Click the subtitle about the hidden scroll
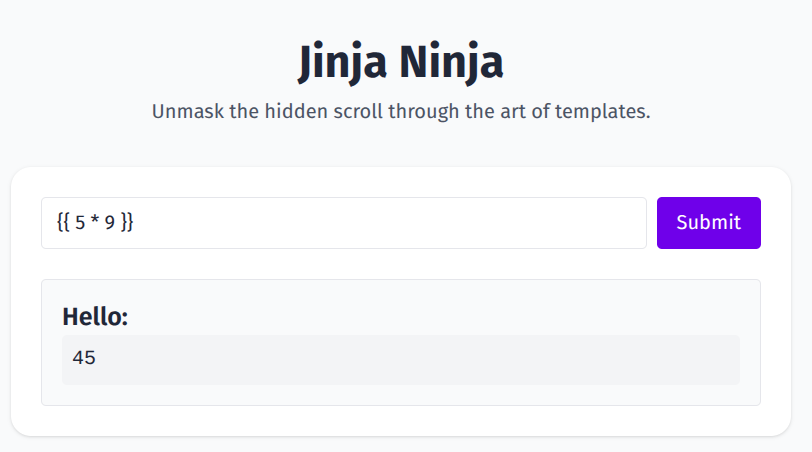Screen dimensions: 812x452 400,111
